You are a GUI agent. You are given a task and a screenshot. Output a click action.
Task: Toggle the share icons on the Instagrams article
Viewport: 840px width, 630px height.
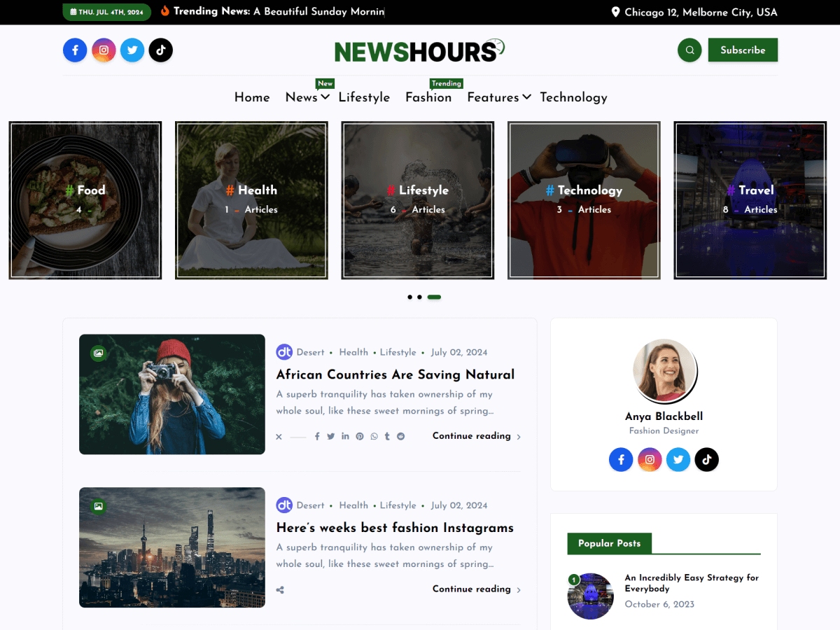point(279,589)
